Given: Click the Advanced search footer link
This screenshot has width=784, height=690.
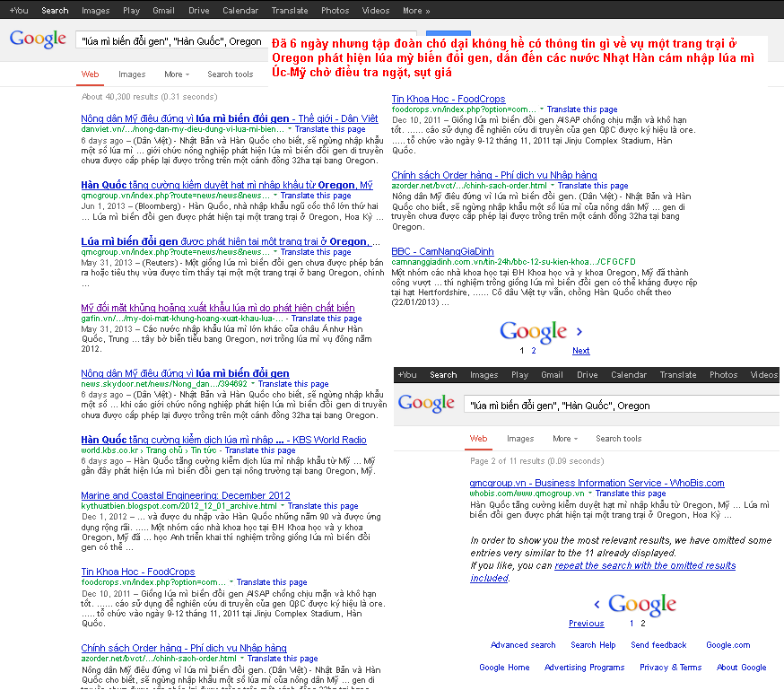Looking at the screenshot, I should [523, 645].
